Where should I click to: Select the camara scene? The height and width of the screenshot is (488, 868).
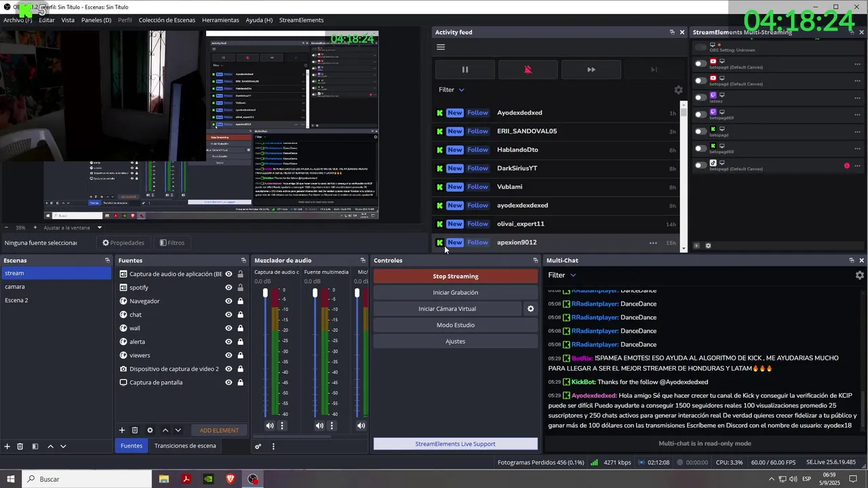point(56,287)
